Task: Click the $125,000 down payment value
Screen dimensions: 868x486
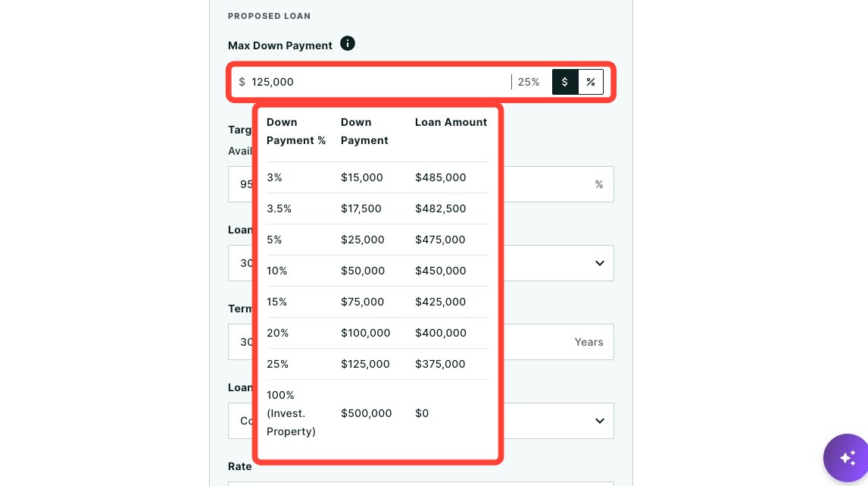Action: (x=365, y=364)
